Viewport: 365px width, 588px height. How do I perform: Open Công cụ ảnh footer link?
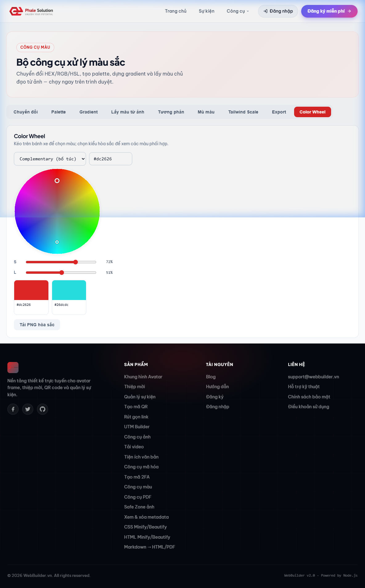click(x=137, y=437)
